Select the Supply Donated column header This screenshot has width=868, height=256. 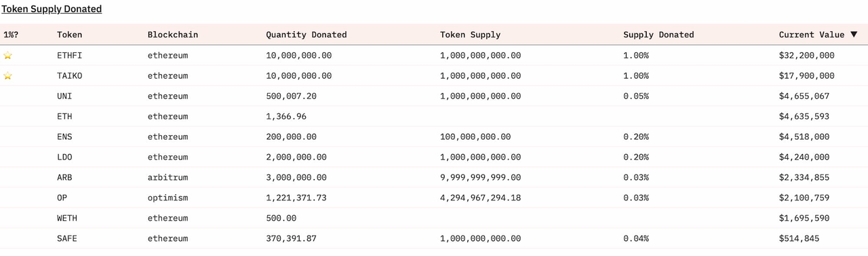click(658, 35)
